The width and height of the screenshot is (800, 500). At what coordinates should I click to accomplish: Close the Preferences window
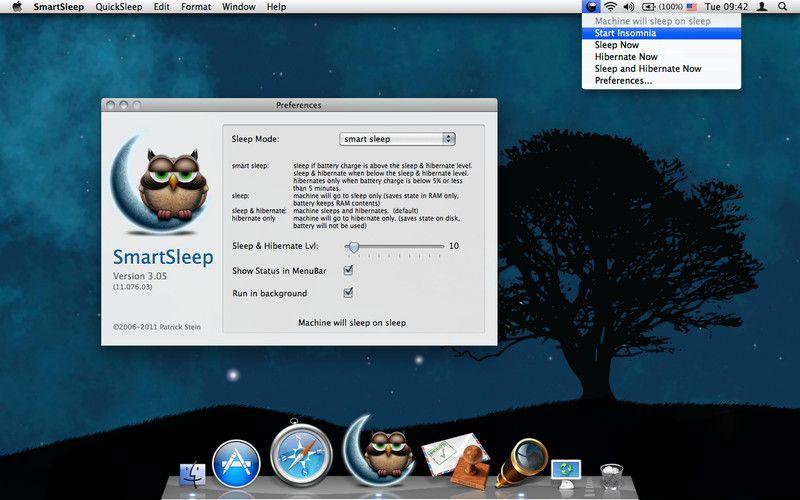(x=111, y=105)
